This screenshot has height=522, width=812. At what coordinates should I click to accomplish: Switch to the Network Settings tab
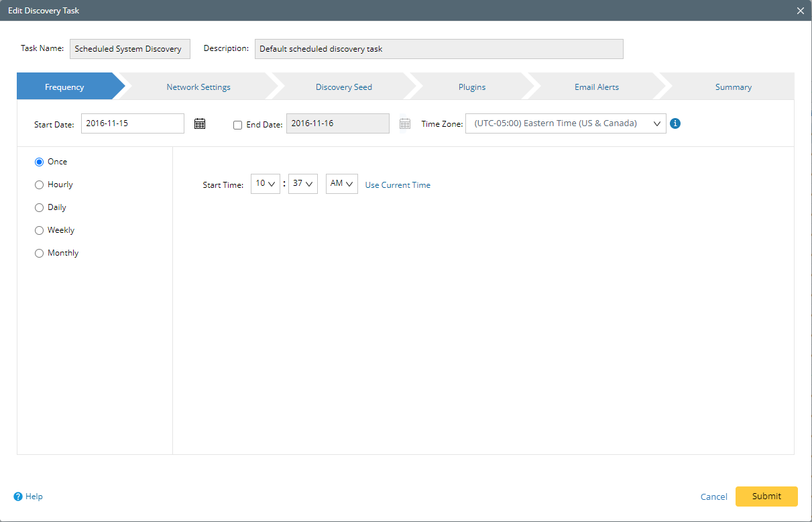(198, 87)
